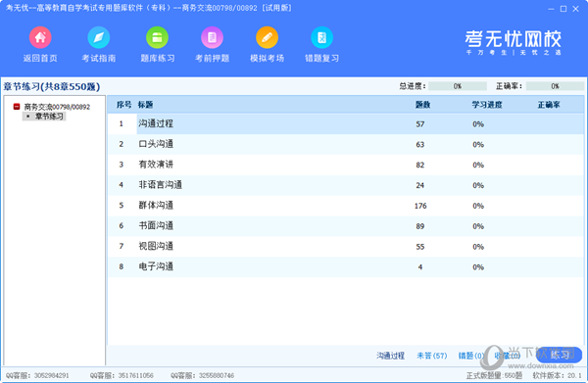Click question count 82 for 有效演讲
Viewport: 588px width, 383px height.
click(420, 166)
